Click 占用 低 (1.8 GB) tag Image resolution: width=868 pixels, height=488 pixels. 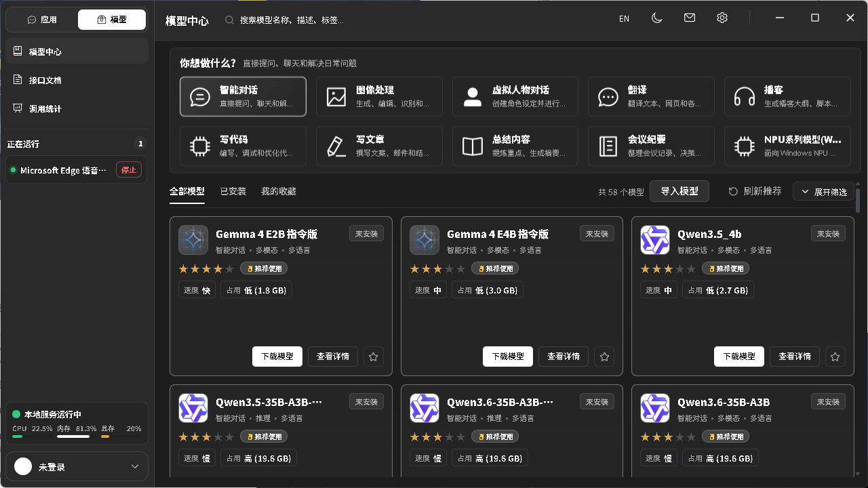coord(256,290)
